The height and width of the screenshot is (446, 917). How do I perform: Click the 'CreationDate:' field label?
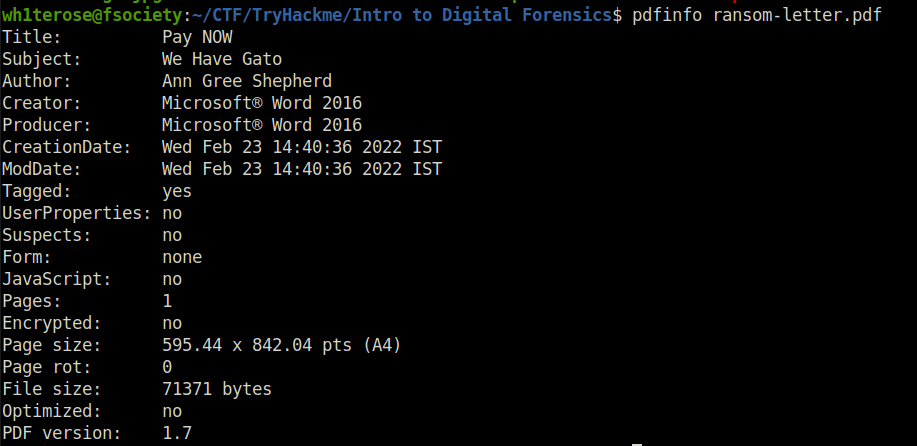(x=67, y=147)
